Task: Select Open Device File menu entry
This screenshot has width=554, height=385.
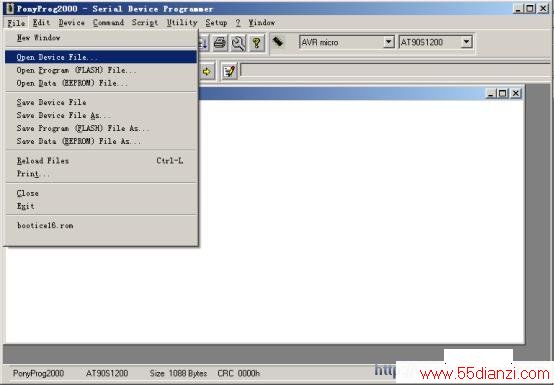Action: (x=101, y=57)
